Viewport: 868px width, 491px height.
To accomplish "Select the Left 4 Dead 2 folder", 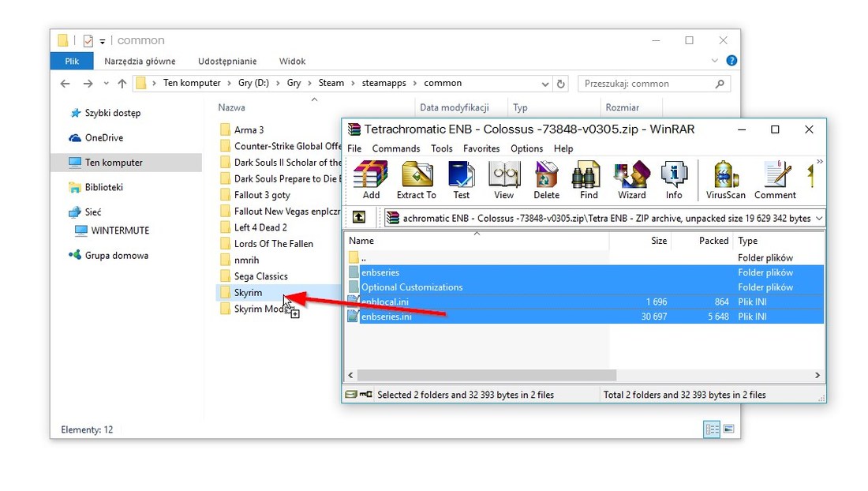I will coord(253,227).
